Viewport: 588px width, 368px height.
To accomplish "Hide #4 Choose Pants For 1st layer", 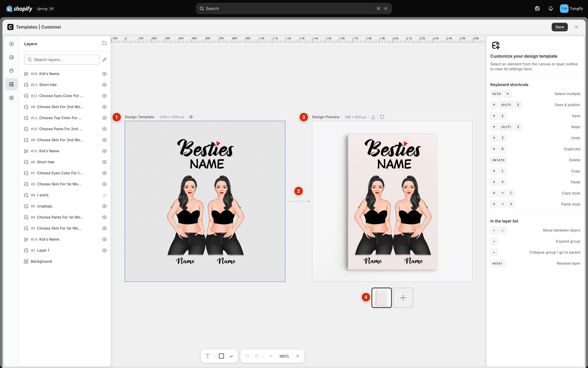I will point(104,217).
